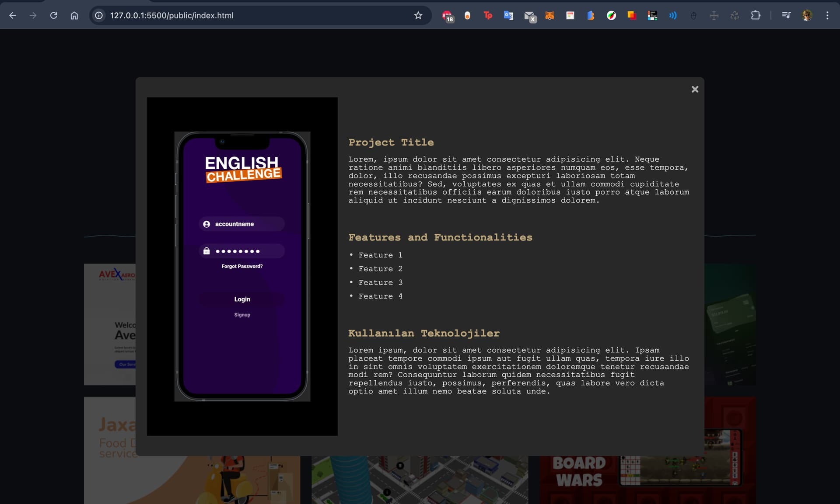Open the Chrome profile avatar
840x504 pixels.
tap(807, 15)
